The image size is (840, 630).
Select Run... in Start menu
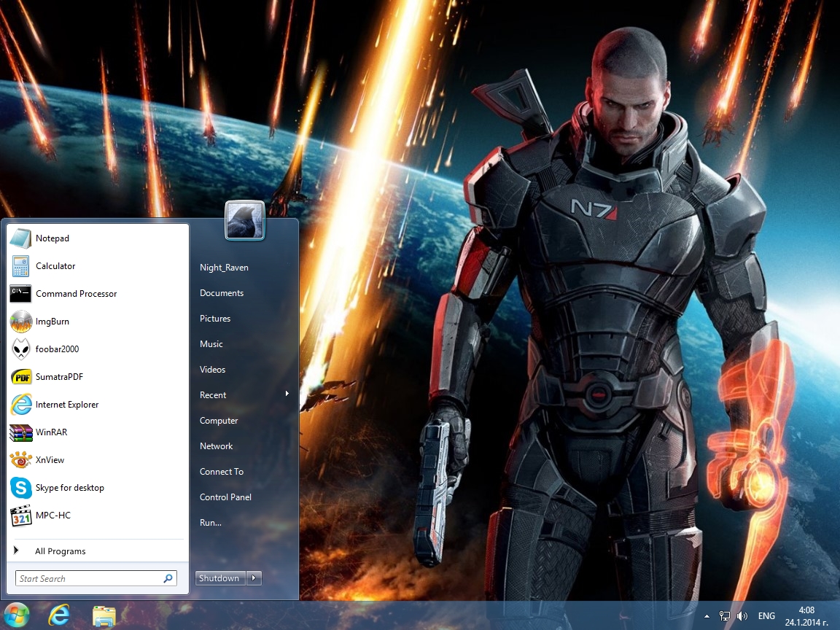[x=211, y=523]
